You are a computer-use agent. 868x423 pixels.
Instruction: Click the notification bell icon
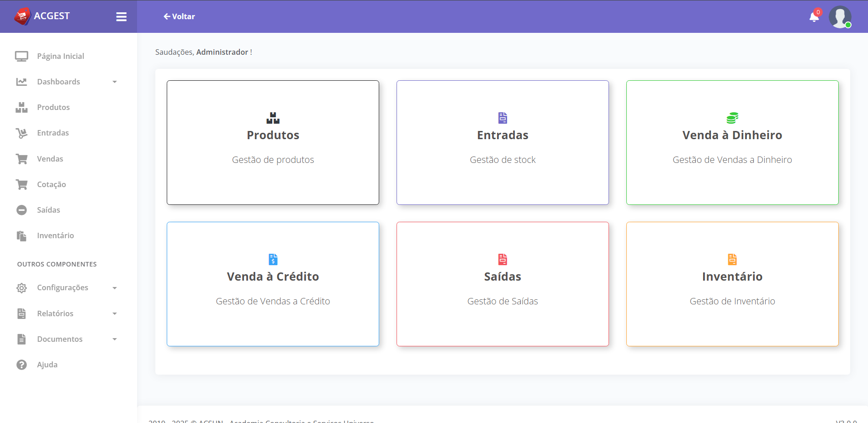814,17
